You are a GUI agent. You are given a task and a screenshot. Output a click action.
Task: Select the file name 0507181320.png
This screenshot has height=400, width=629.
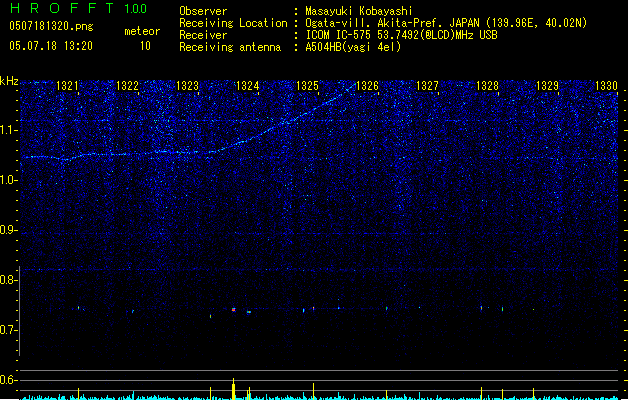[x=51, y=26]
